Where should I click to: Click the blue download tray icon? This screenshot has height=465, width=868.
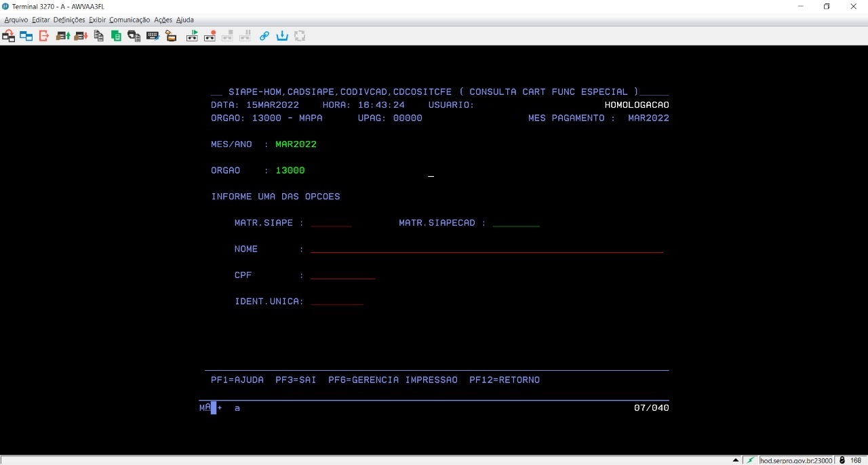pos(282,36)
